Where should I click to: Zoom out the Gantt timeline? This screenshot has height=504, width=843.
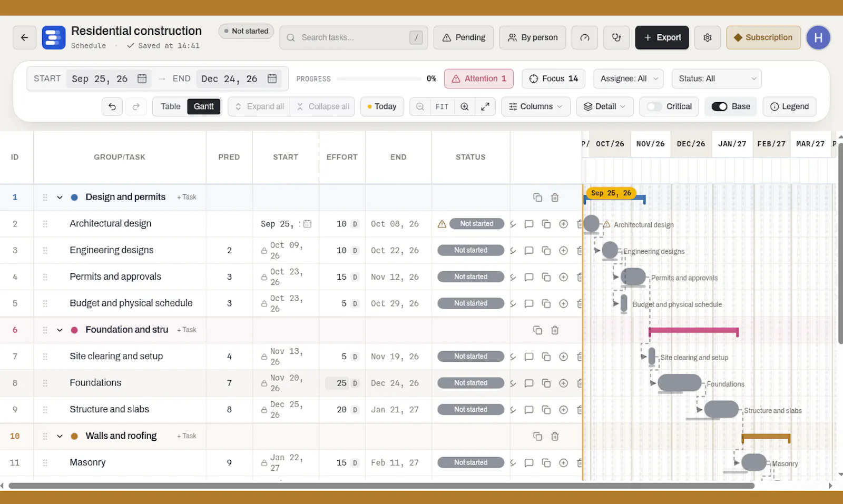click(x=420, y=106)
